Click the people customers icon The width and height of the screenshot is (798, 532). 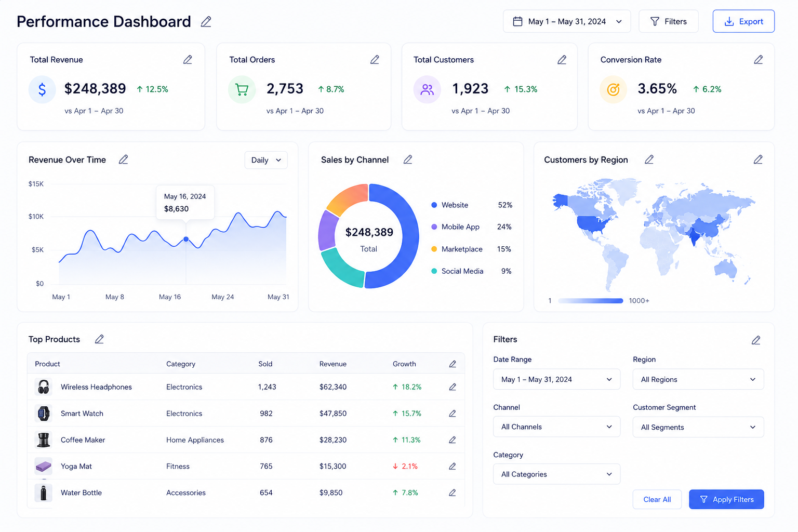(x=427, y=89)
